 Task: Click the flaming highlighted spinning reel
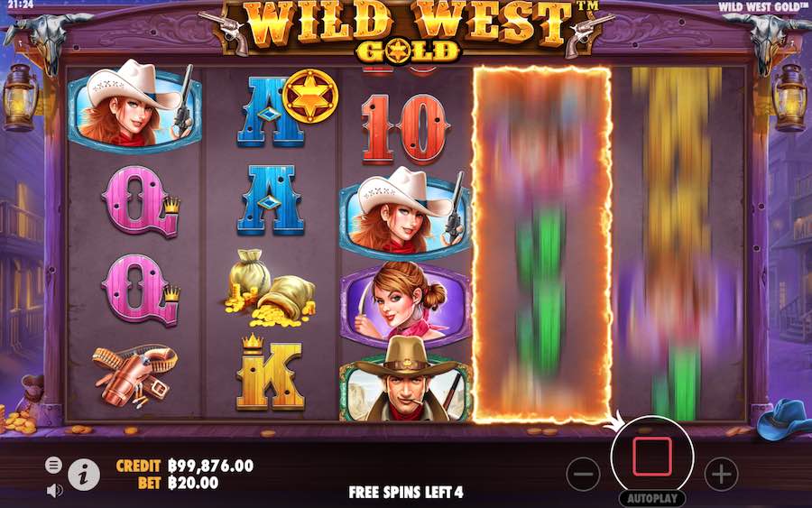pyautogui.click(x=542, y=244)
